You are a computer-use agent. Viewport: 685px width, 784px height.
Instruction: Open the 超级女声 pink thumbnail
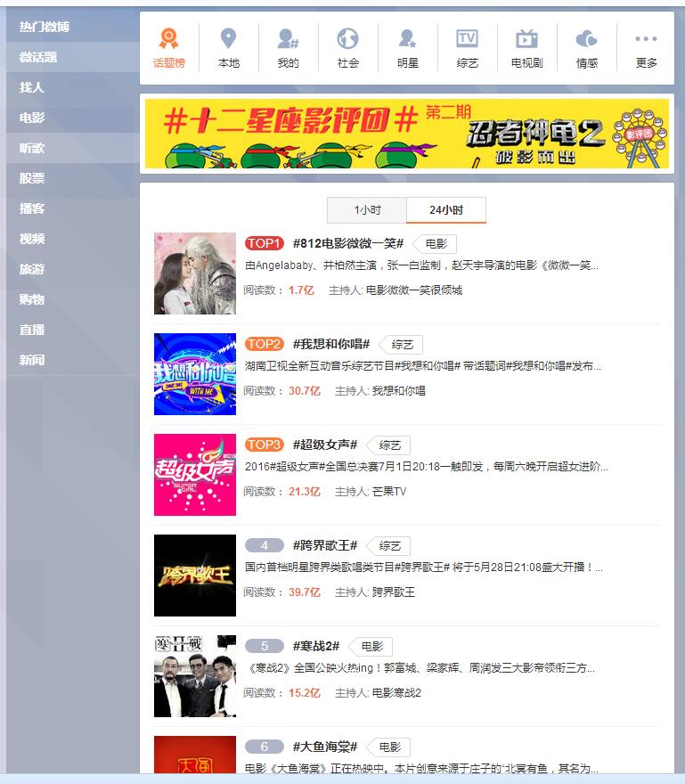coord(195,475)
